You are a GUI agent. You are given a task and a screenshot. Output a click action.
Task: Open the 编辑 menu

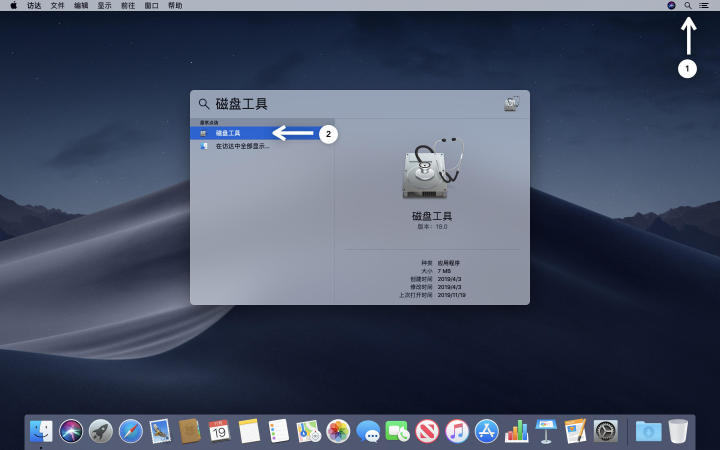[x=81, y=6]
